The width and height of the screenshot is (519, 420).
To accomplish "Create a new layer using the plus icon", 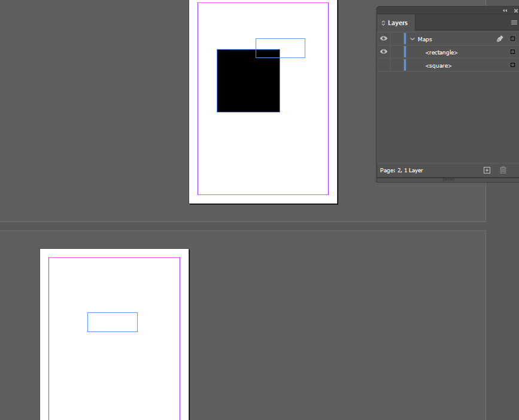I will coord(487,170).
